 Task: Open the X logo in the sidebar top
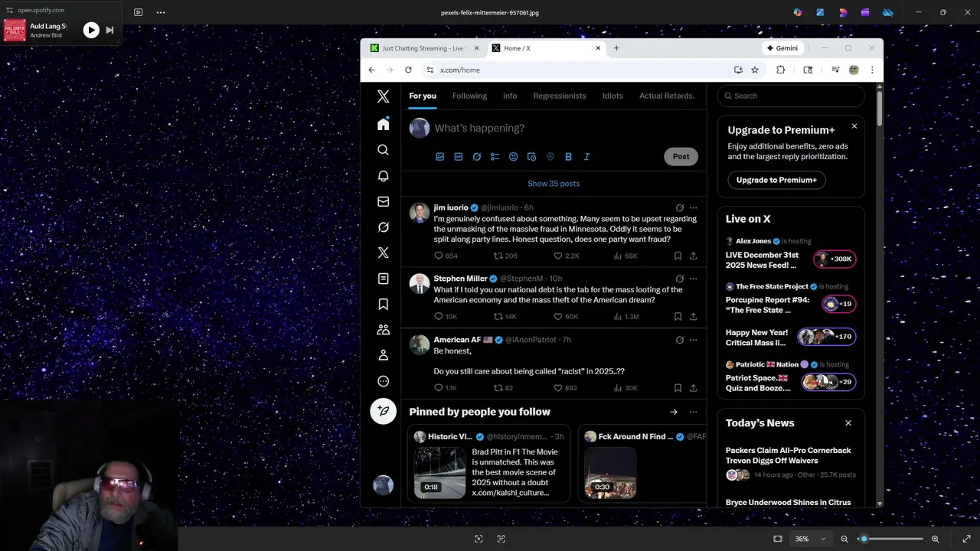click(384, 96)
